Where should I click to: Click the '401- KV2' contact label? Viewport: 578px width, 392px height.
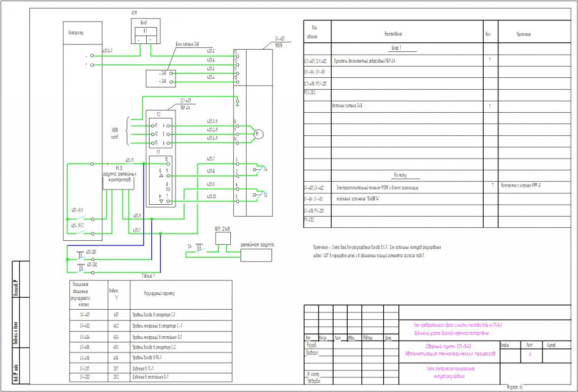click(77, 225)
